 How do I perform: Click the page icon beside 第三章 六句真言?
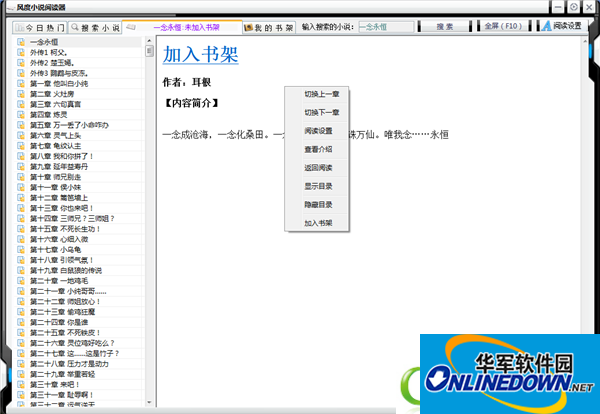(x=21, y=104)
